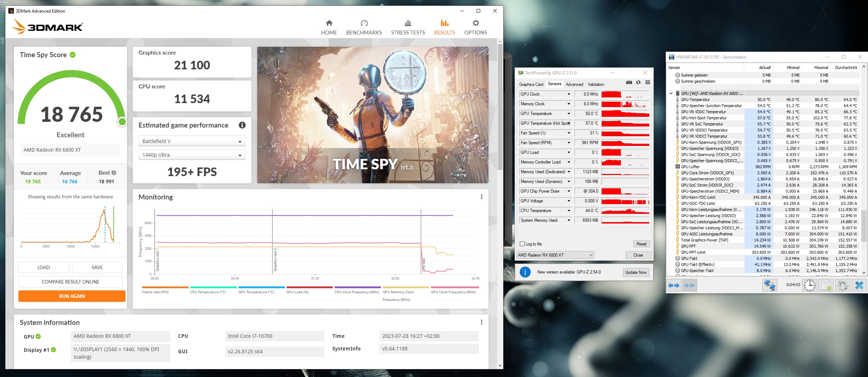
Task: Open the OPTIONS section
Action: 476,28
